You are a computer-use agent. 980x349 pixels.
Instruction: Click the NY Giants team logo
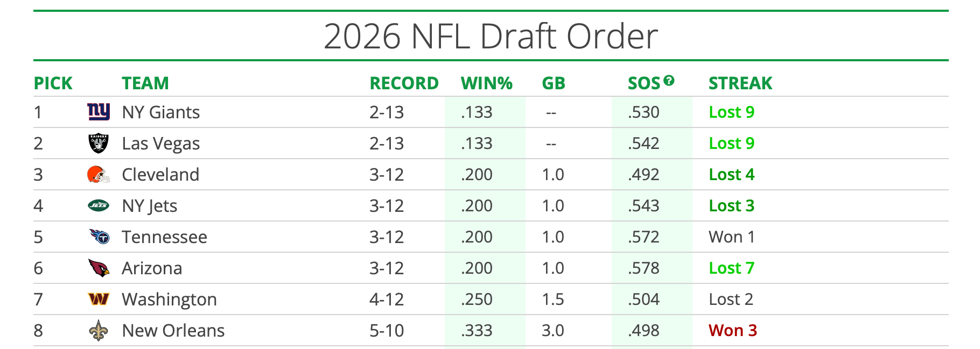click(x=99, y=112)
